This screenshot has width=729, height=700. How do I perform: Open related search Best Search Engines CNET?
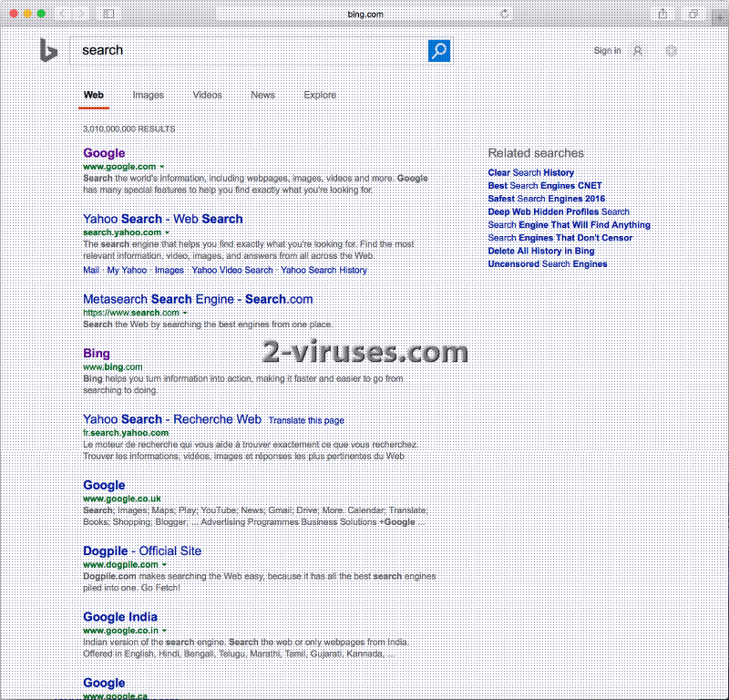545,186
